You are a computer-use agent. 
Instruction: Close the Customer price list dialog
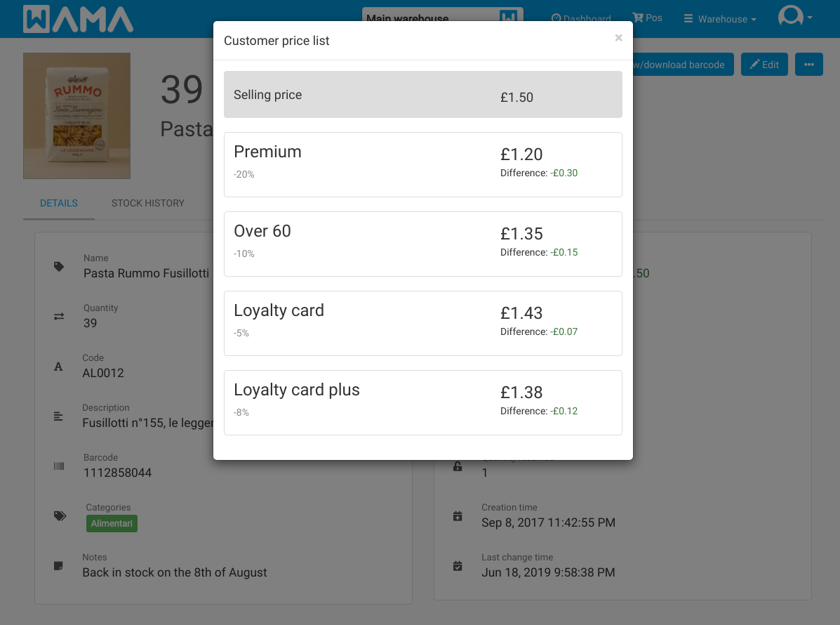click(x=618, y=37)
